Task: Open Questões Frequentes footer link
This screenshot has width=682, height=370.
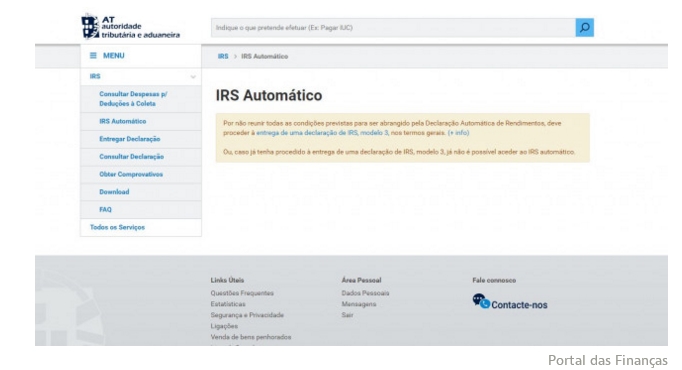Action: coord(242,293)
